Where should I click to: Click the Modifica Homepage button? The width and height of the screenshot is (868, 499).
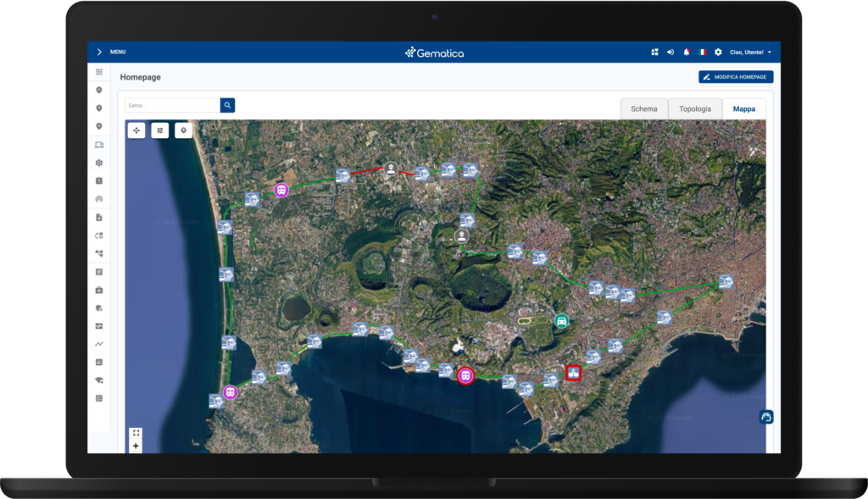tap(736, 77)
